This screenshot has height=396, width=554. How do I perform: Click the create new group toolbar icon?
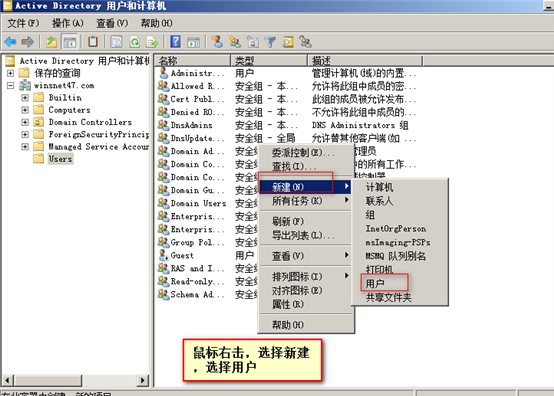pyautogui.click(x=235, y=42)
